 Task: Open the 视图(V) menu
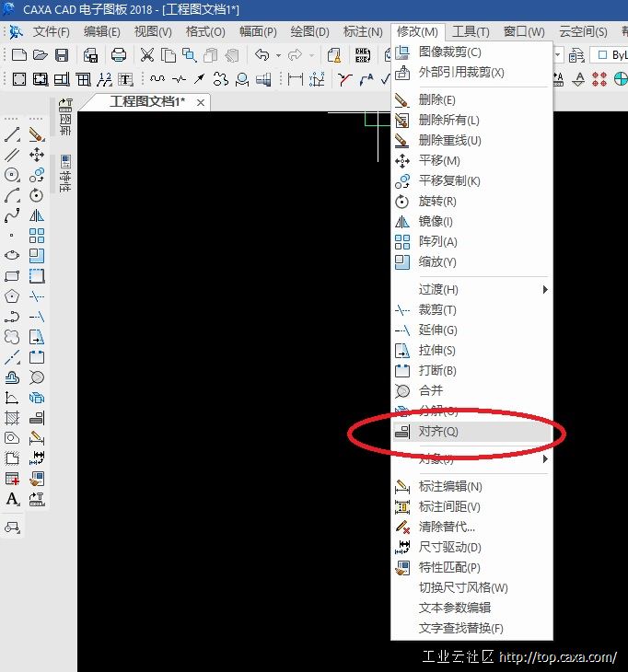pyautogui.click(x=153, y=31)
